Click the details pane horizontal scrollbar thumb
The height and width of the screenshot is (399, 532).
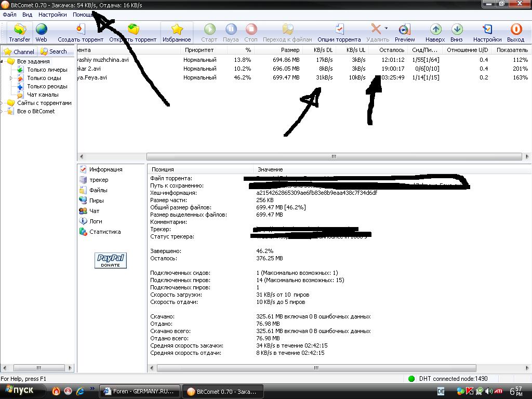tap(316, 368)
